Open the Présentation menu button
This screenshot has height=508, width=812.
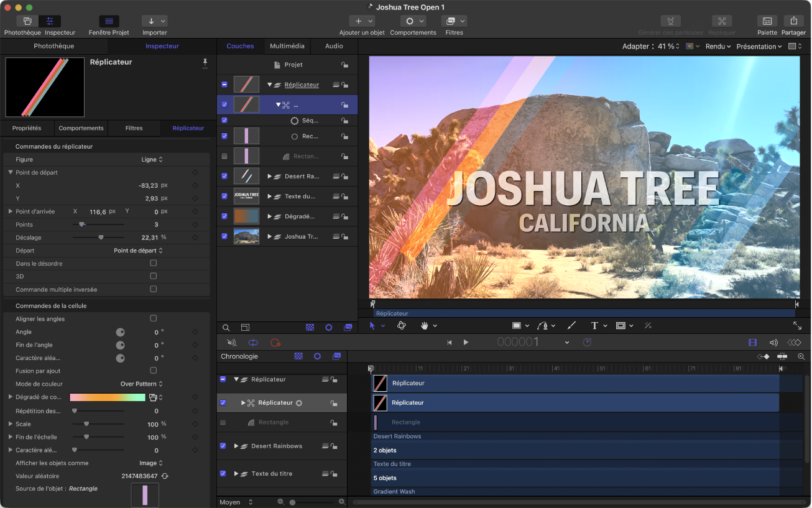759,47
